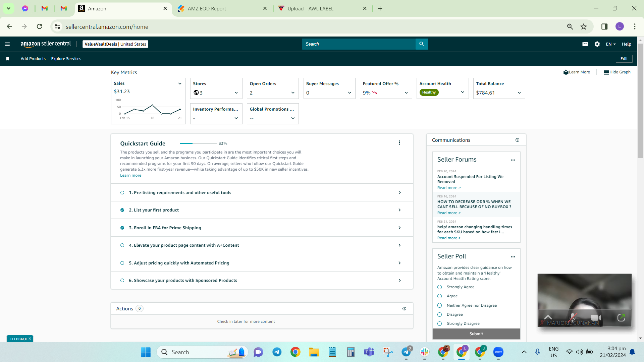Screen dimensions: 644x362
Task: Open the Seller Central hamburger menu
Action: pyautogui.click(x=7, y=44)
